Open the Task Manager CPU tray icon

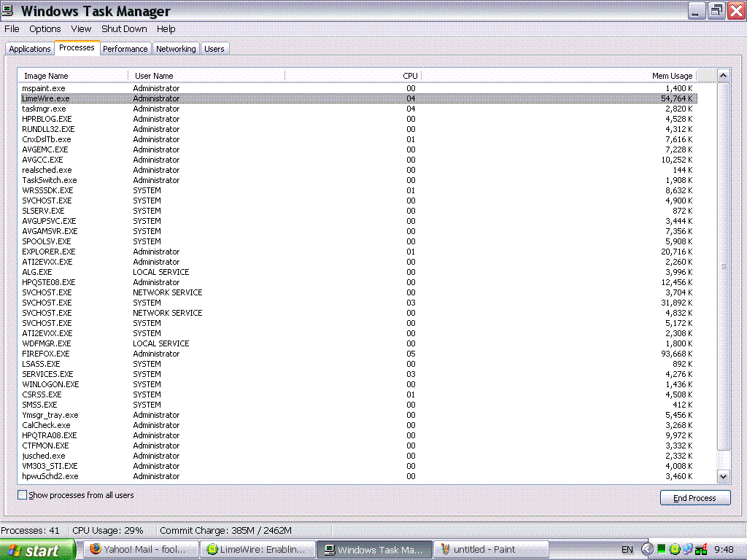[x=661, y=548]
